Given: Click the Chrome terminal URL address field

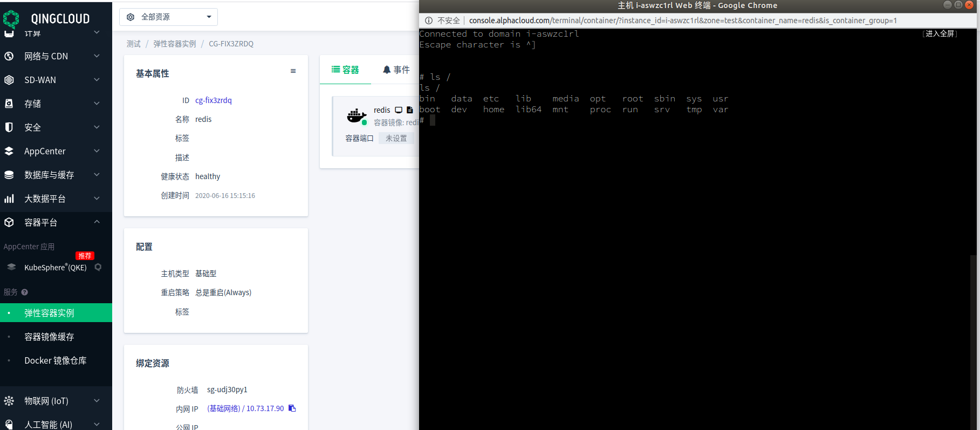Looking at the screenshot, I should [x=683, y=21].
